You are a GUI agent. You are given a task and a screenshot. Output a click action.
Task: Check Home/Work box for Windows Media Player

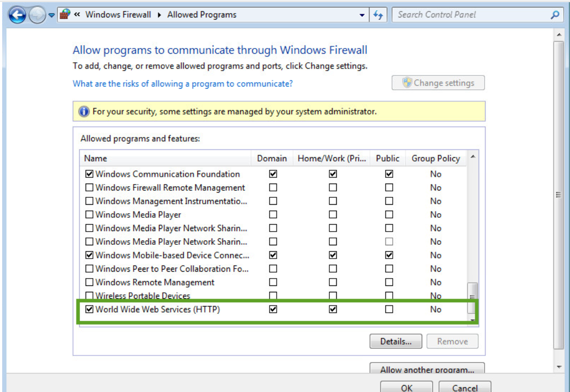pyautogui.click(x=332, y=215)
